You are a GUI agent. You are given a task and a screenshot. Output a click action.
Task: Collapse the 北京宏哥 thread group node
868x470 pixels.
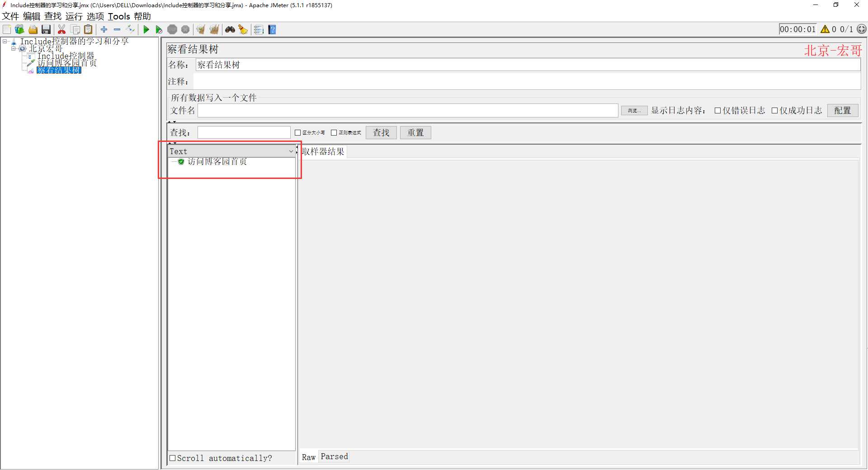click(14, 49)
